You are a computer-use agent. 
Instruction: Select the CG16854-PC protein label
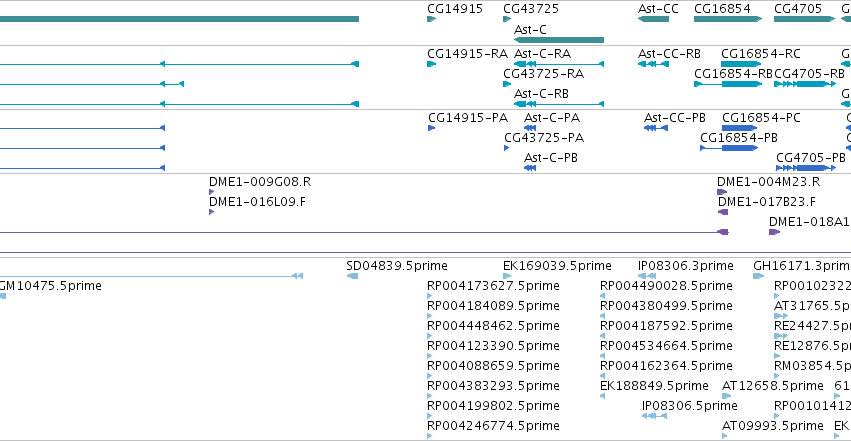tap(761, 118)
